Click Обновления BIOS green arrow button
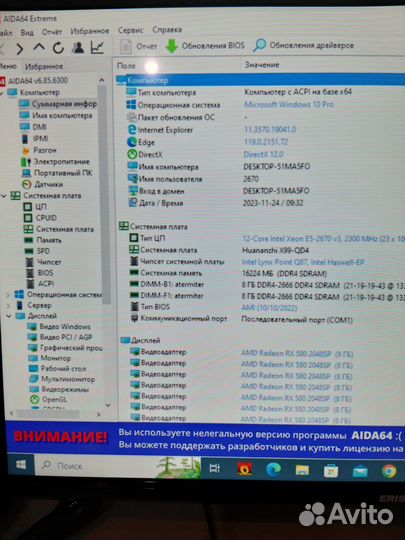Viewport: 405px width, 540px height. [205, 46]
